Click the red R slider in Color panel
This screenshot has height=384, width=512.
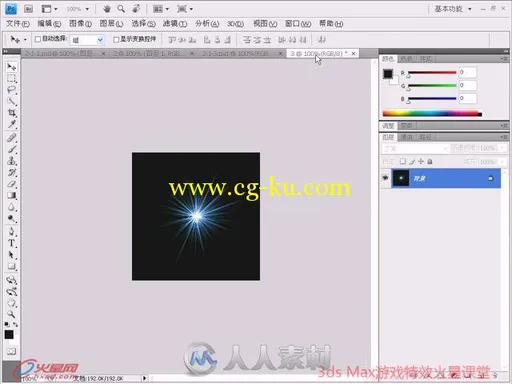coord(432,72)
